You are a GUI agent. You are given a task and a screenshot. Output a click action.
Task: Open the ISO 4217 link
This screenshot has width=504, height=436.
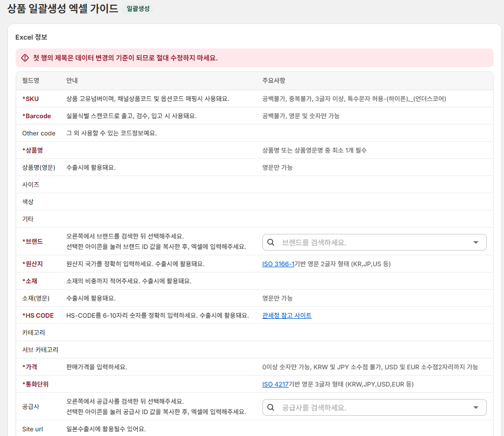tap(275, 384)
